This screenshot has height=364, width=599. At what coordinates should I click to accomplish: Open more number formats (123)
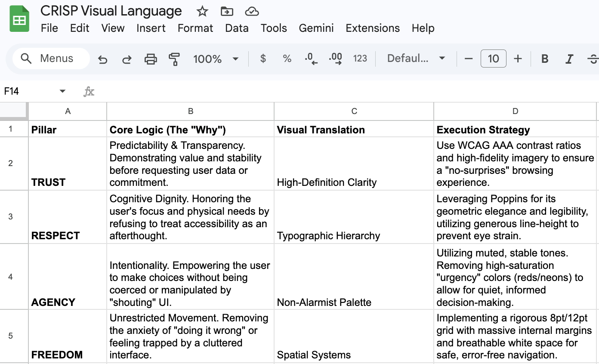(x=360, y=59)
